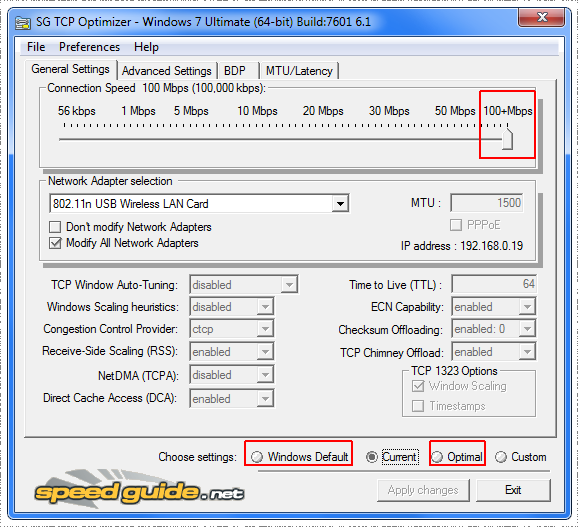Select the Windows Default radio button

pos(257,457)
